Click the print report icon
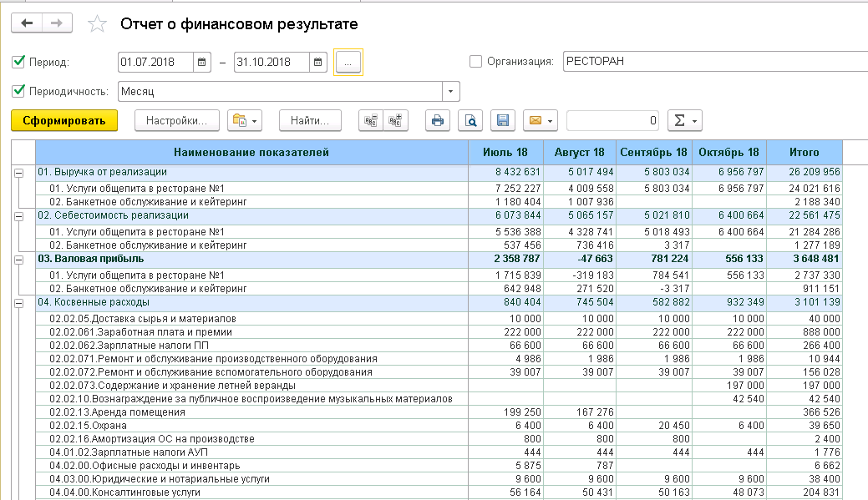The image size is (868, 500). pos(437,120)
